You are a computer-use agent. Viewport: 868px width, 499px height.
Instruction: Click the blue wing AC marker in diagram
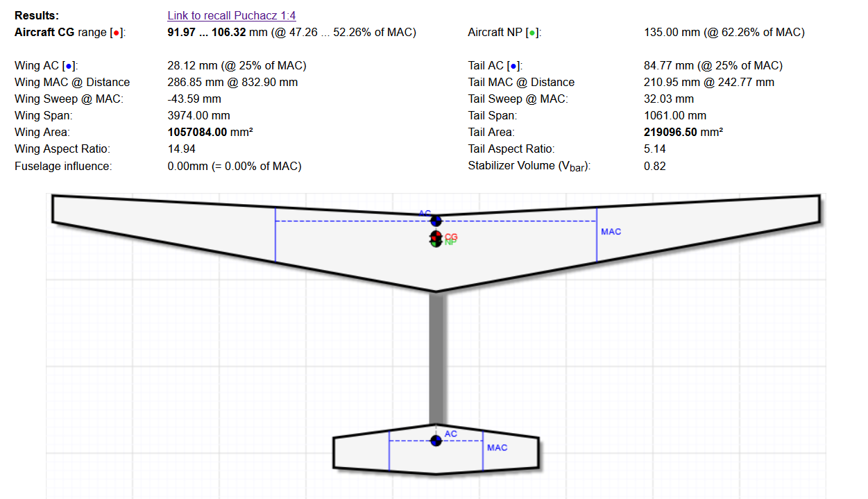point(436,221)
